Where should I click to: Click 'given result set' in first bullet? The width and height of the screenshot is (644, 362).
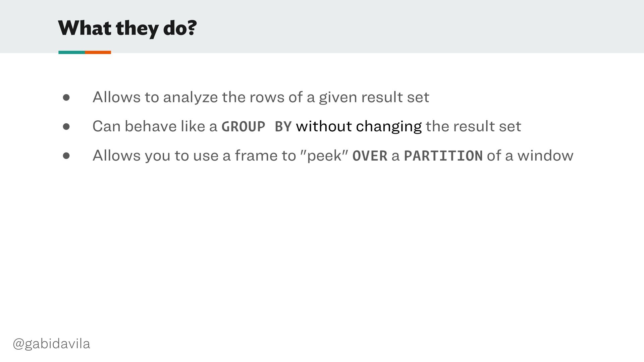tap(374, 98)
